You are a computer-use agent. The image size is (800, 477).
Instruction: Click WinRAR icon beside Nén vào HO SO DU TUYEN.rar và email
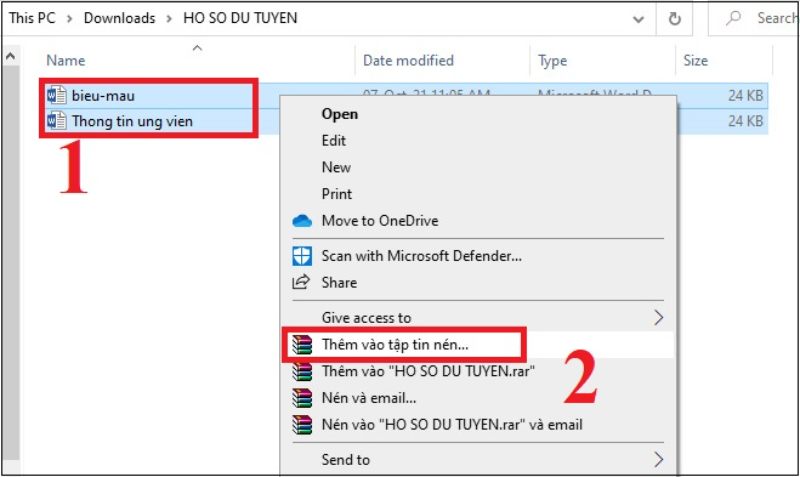point(302,424)
